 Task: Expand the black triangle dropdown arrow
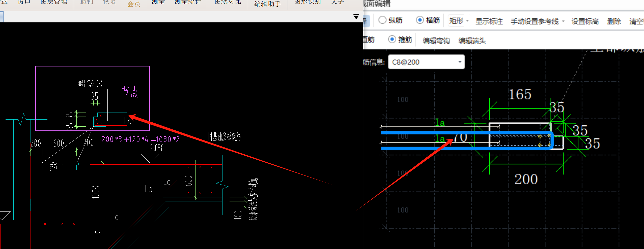[x=356, y=17]
